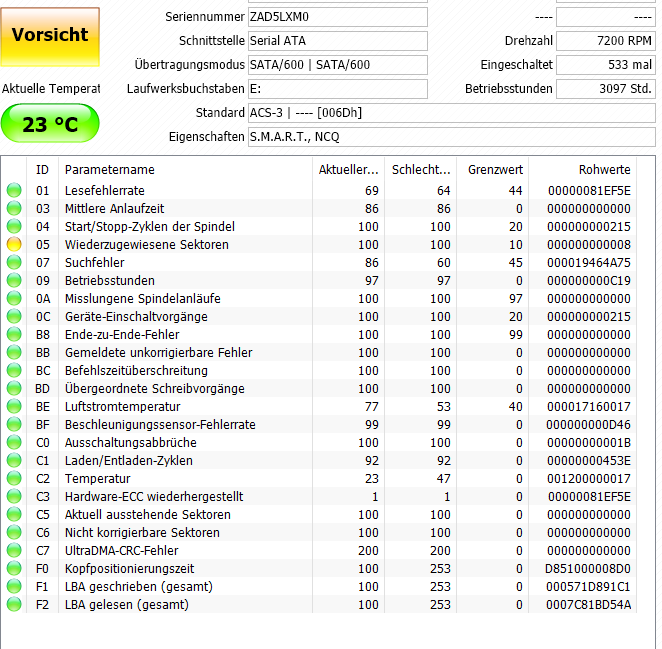Click green icon for LBA gelesen (gesamt)
The height and width of the screenshot is (649, 662).
(14, 605)
